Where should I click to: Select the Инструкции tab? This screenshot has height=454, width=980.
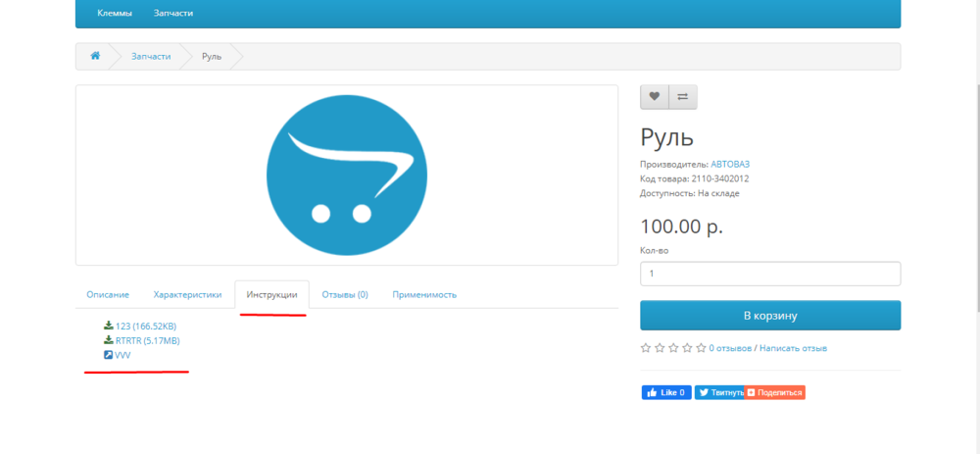(271, 294)
